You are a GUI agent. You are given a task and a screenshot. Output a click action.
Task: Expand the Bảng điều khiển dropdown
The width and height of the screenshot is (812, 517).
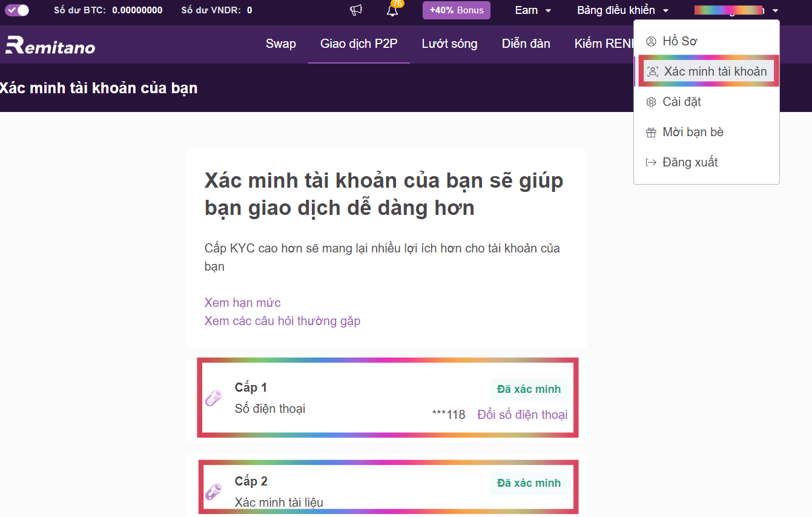coord(622,10)
